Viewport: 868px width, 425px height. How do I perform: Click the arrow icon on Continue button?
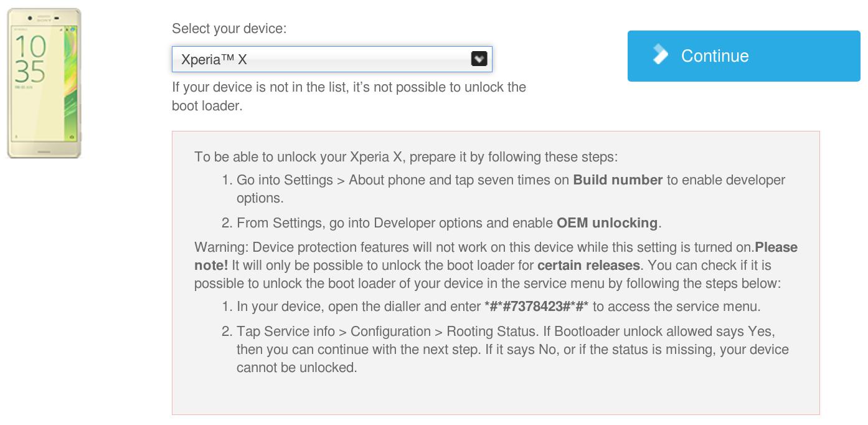(660, 55)
